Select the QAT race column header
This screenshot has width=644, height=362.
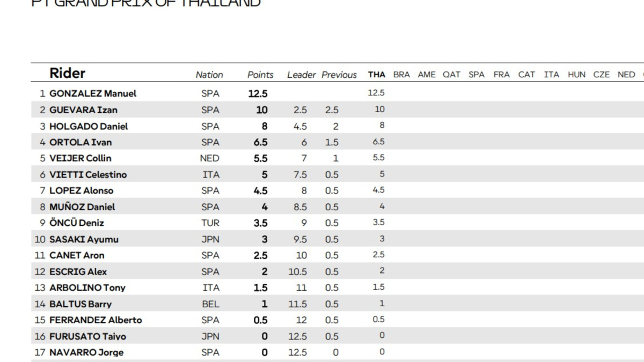[x=451, y=75]
